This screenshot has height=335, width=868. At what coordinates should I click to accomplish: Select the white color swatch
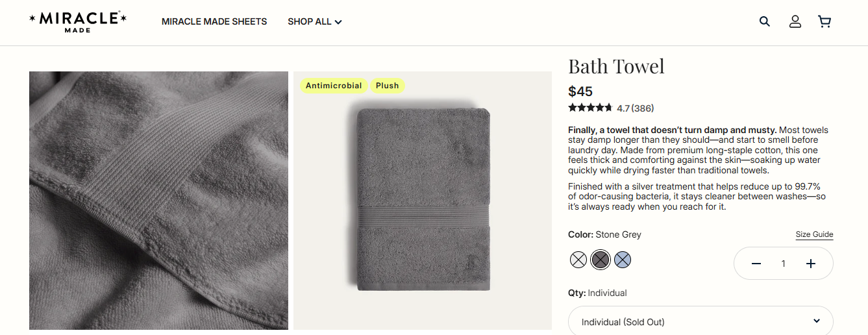[x=578, y=260]
